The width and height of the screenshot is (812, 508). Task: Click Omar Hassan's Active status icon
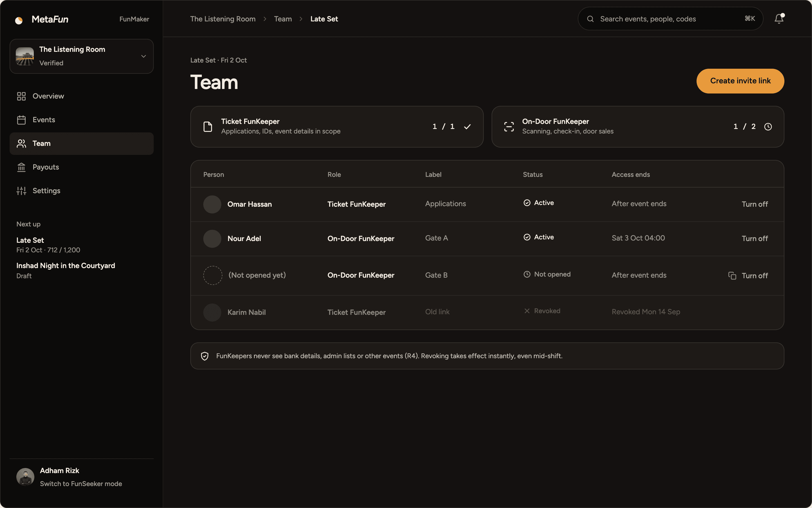527,202
